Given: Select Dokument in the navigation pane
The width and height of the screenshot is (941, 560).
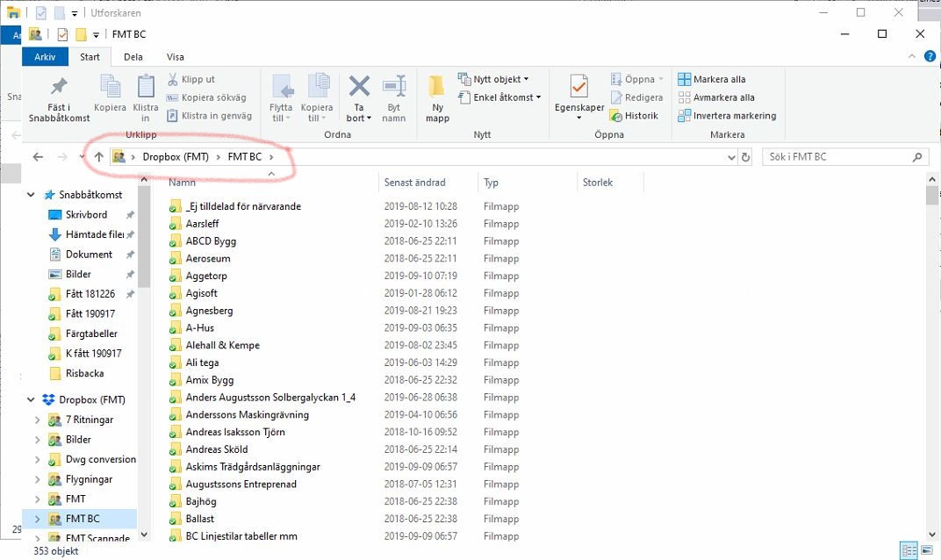Looking at the screenshot, I should tap(89, 254).
